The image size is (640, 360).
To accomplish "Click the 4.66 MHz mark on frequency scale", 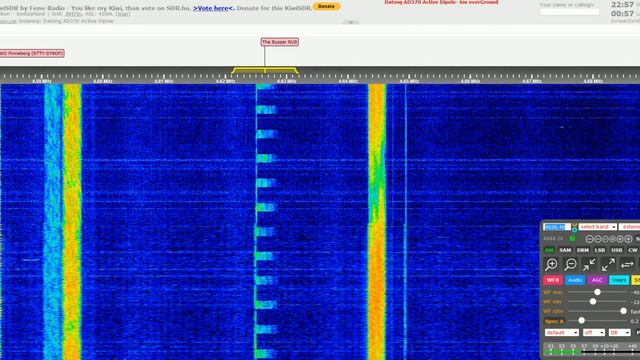I will coord(470,81).
